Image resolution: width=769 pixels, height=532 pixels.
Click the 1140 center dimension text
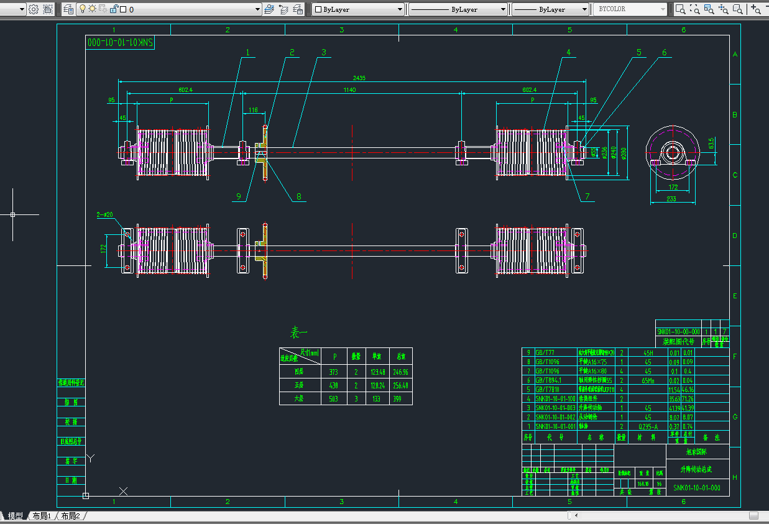tap(350, 90)
